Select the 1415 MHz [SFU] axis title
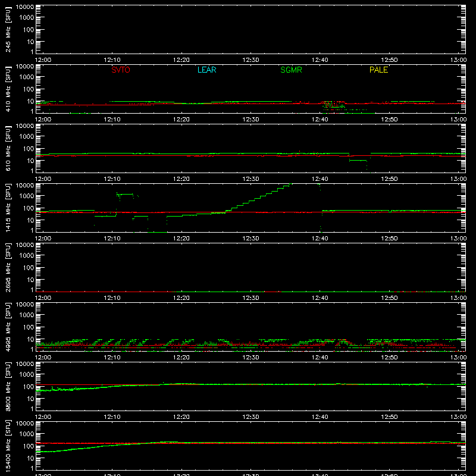This screenshot has width=476, height=476. click(x=8, y=208)
